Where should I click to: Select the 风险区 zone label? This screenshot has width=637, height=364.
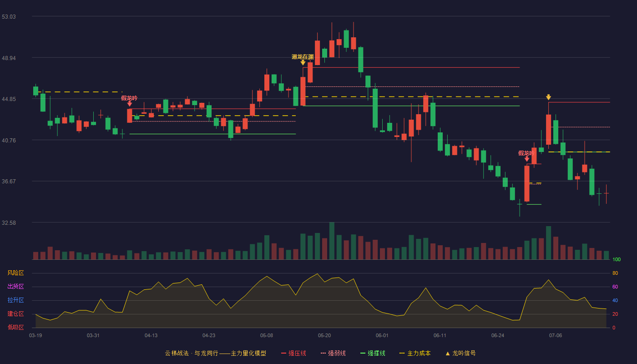(x=15, y=273)
